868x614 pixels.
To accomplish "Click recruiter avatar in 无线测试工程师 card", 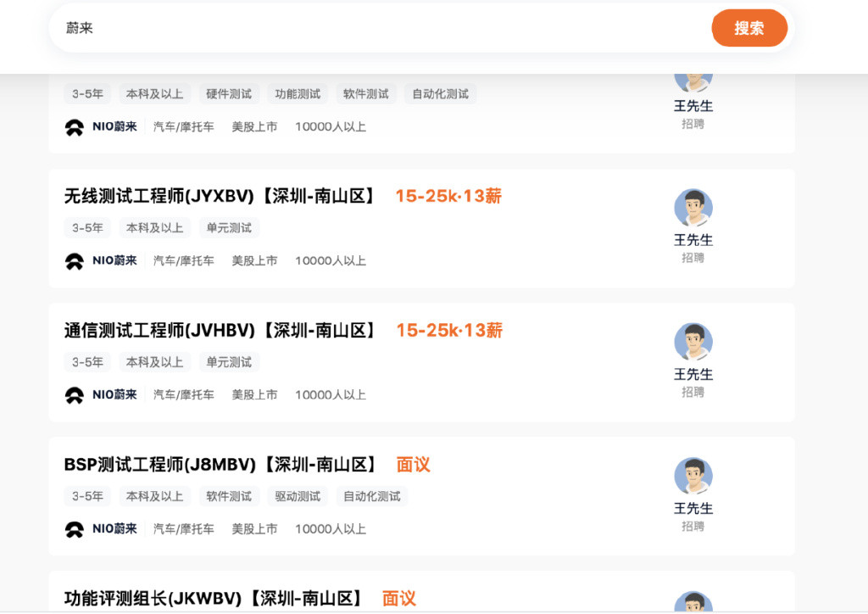I will point(693,208).
